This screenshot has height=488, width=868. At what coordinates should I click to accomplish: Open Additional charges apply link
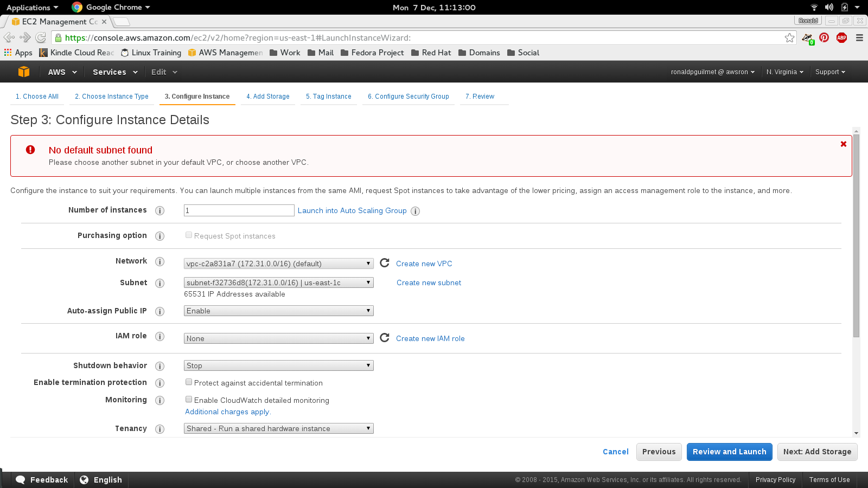[227, 412]
